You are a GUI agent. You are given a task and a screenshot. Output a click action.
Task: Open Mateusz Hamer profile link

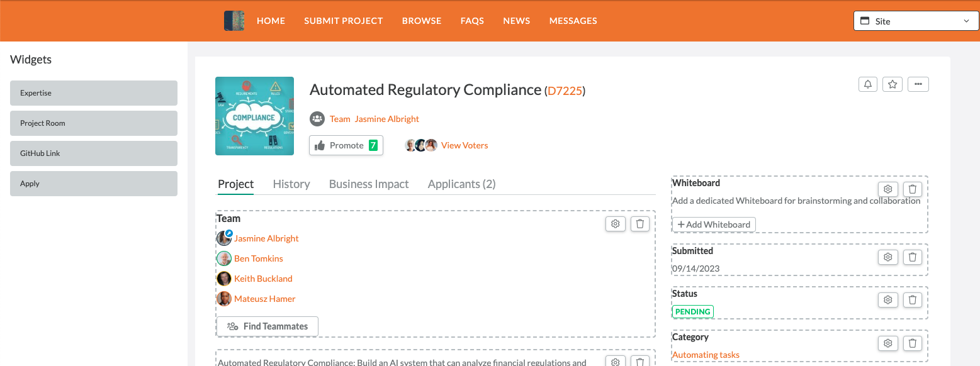[x=265, y=299]
